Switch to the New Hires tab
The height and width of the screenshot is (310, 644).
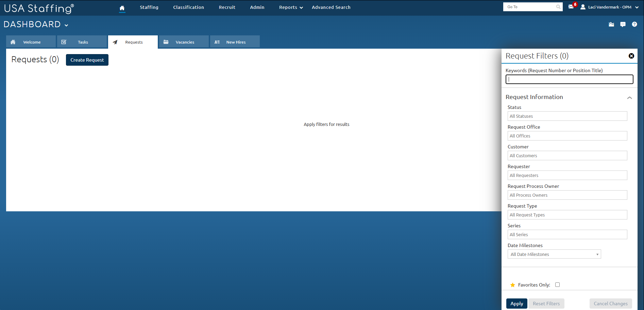[235, 42]
